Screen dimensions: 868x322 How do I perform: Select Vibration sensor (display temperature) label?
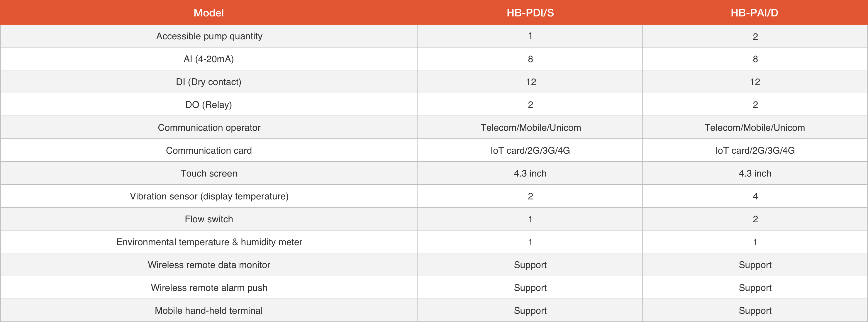tap(209, 196)
